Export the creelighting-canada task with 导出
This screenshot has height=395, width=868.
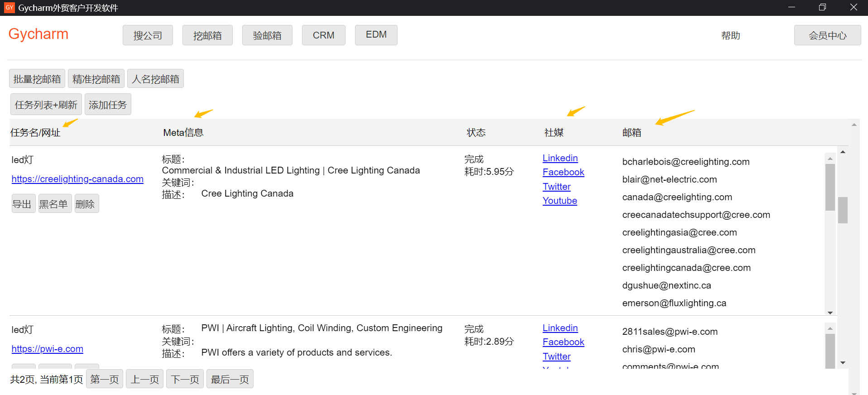point(24,203)
